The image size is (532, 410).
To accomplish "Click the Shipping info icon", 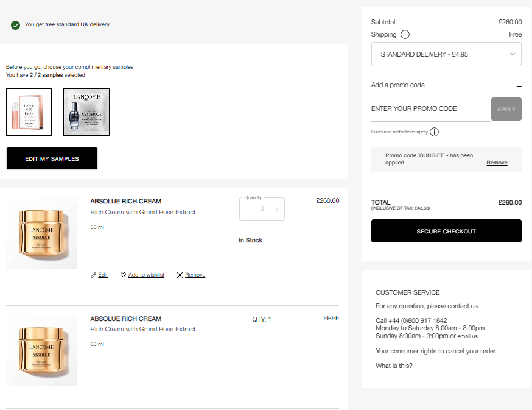I will tap(405, 35).
